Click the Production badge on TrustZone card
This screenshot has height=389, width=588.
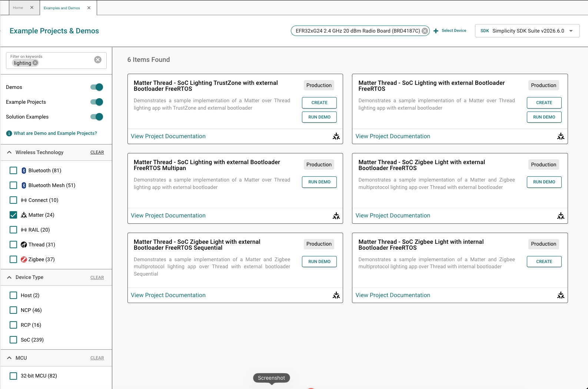click(319, 85)
